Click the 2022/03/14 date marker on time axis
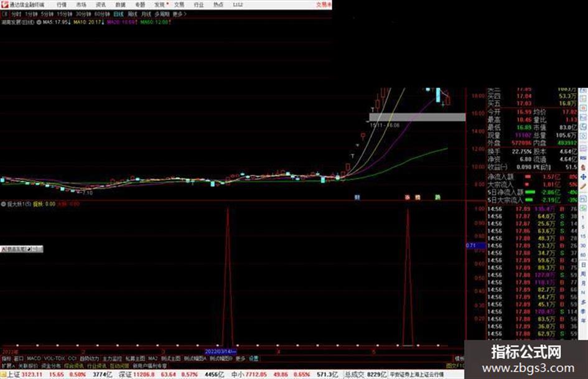588x379 pixels. click(220, 352)
